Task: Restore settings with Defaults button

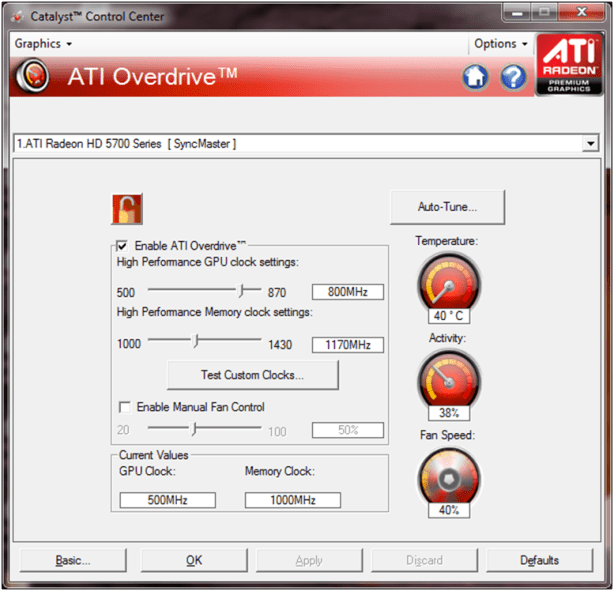Action: [x=539, y=560]
